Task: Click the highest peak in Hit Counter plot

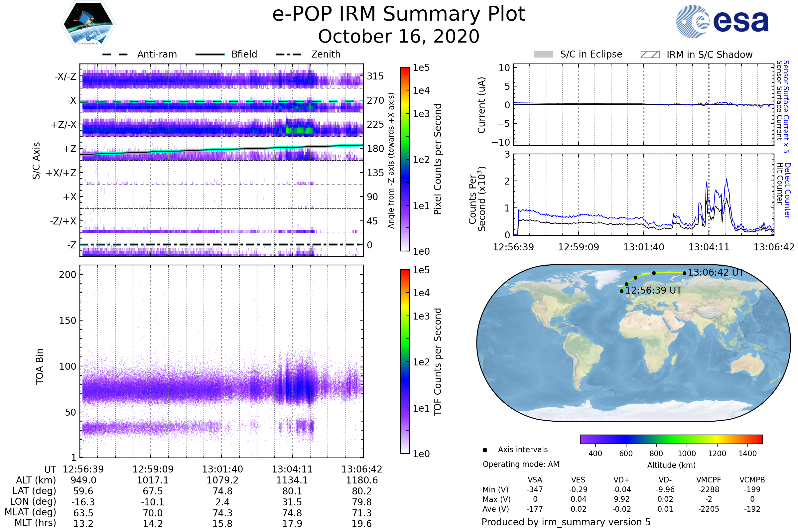Action: (727, 180)
